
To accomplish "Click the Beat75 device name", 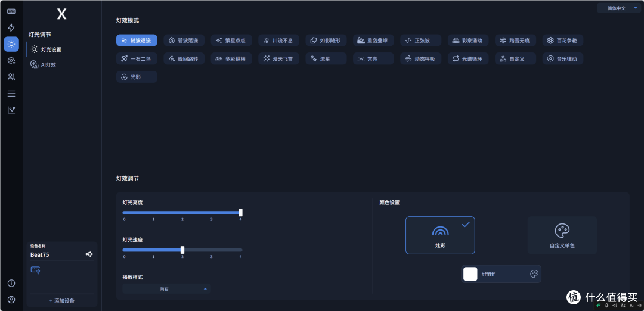I will pos(40,254).
